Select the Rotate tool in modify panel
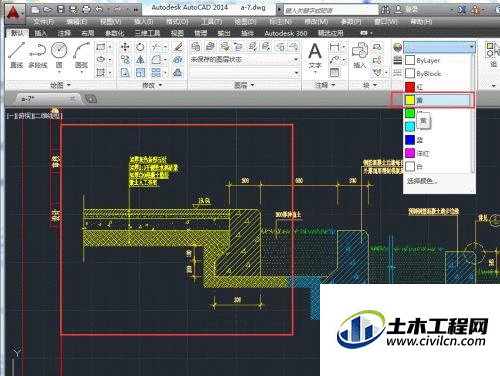The height and width of the screenshot is (376, 500). pyautogui.click(x=140, y=47)
